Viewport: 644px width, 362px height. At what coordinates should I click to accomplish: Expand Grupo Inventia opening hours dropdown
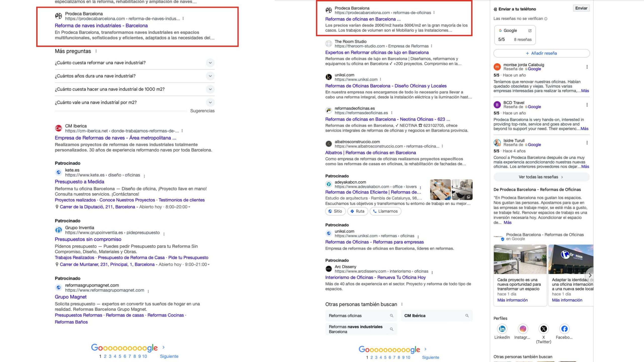pyautogui.click(x=209, y=264)
